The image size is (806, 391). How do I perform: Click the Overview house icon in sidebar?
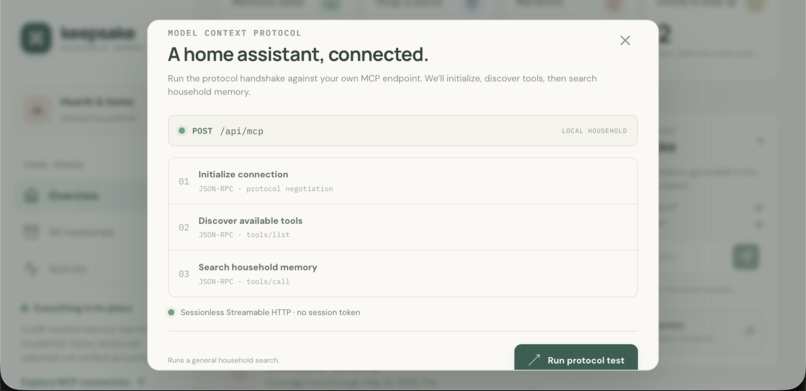tap(31, 196)
